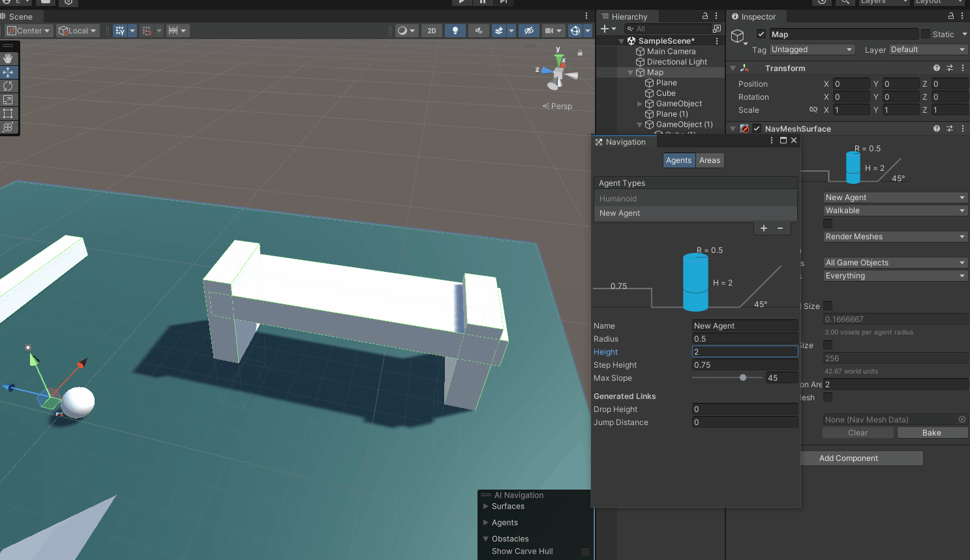The width and height of the screenshot is (970, 560).
Task: Toggle scene grid visibility icon
Action: [120, 31]
